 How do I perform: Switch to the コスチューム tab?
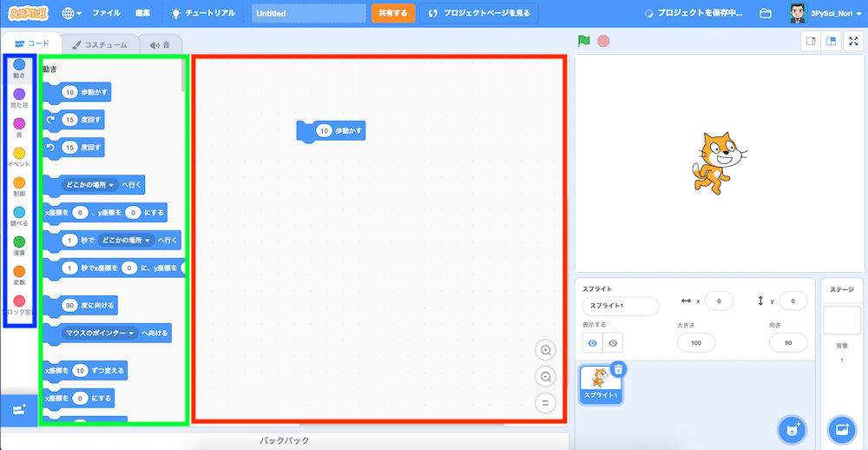[99, 45]
